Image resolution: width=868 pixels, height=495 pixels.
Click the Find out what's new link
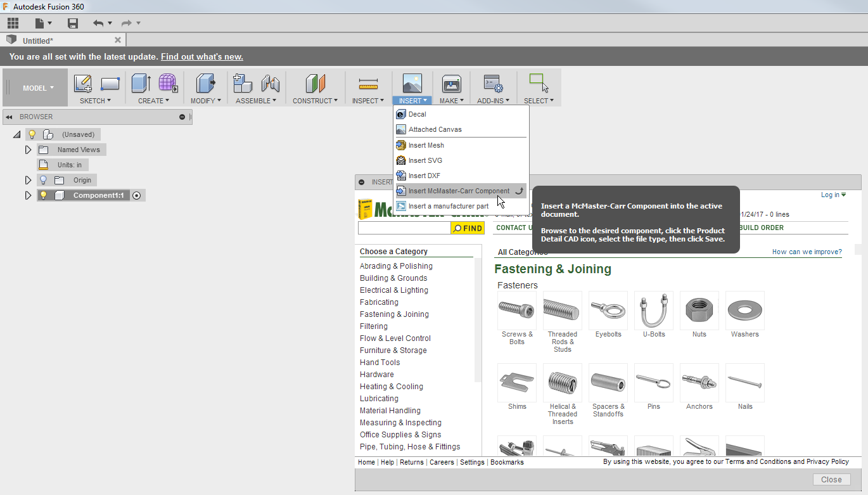(x=202, y=56)
